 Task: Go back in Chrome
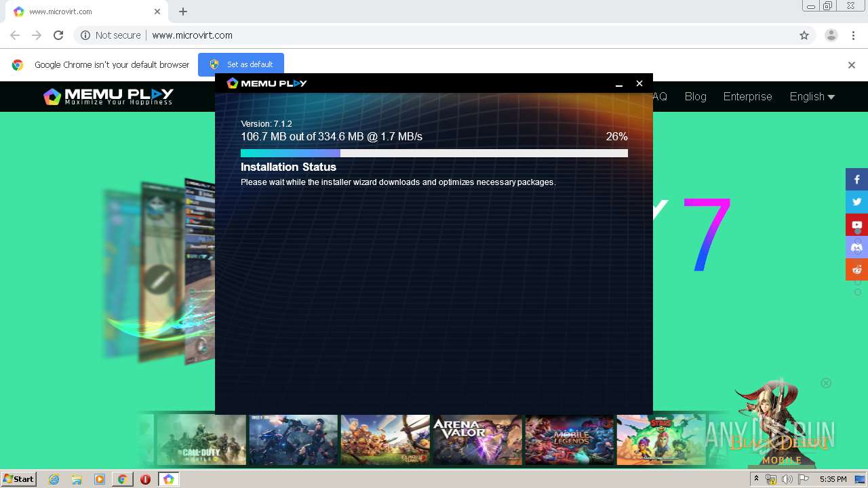click(15, 35)
